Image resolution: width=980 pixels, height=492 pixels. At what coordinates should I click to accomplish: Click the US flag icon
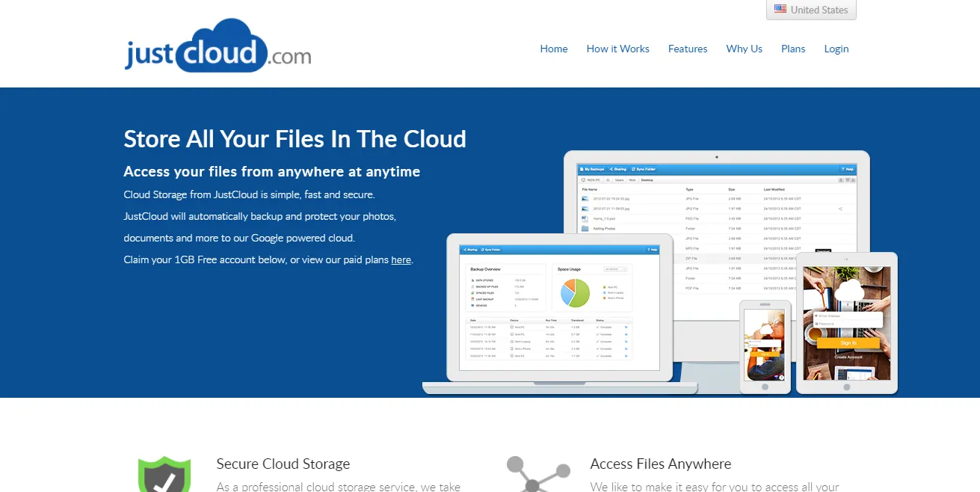click(780, 9)
